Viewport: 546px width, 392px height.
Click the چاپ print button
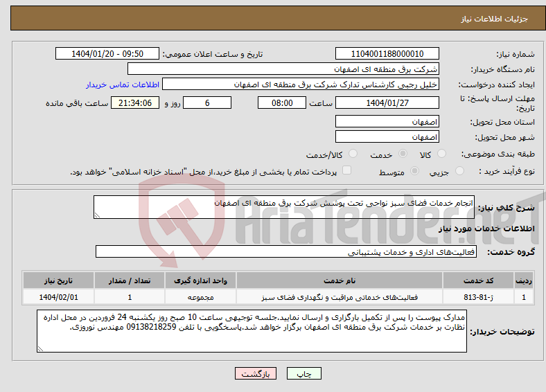point(304,373)
